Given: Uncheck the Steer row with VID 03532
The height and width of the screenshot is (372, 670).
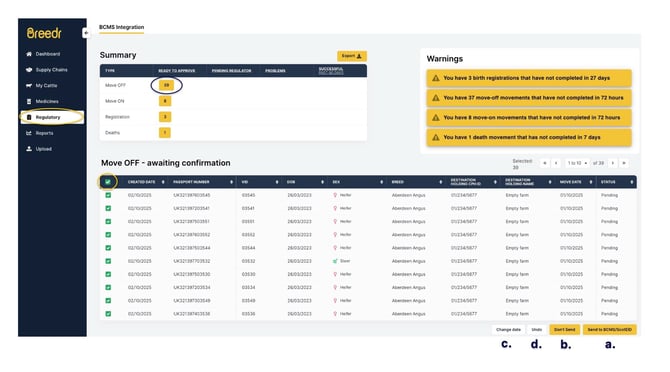Looking at the screenshot, I should point(108,261).
